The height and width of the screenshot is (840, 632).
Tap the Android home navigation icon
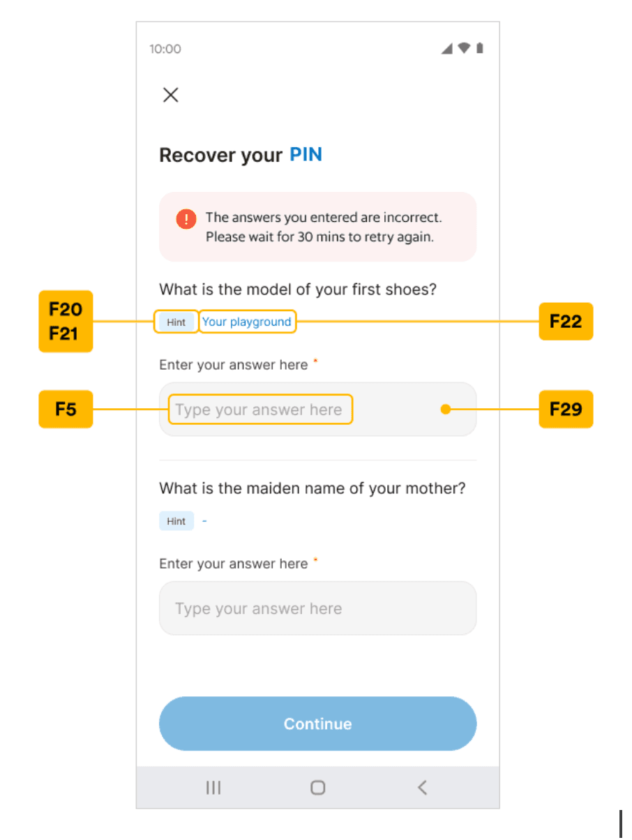[318, 788]
